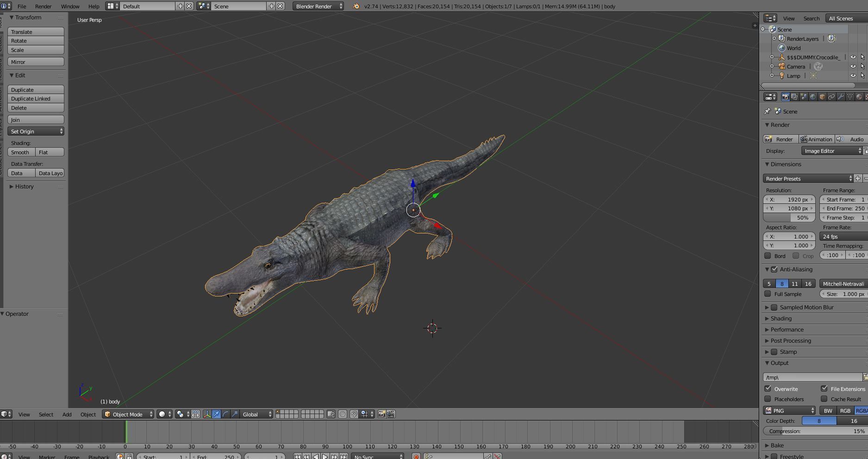
Task: Expand the Lamp tree item
Action: coord(772,75)
